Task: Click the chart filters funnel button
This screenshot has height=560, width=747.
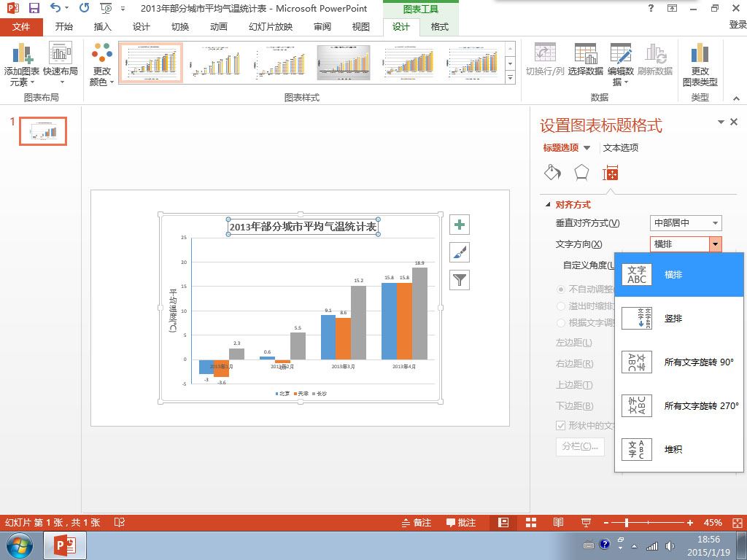Action: (460, 280)
